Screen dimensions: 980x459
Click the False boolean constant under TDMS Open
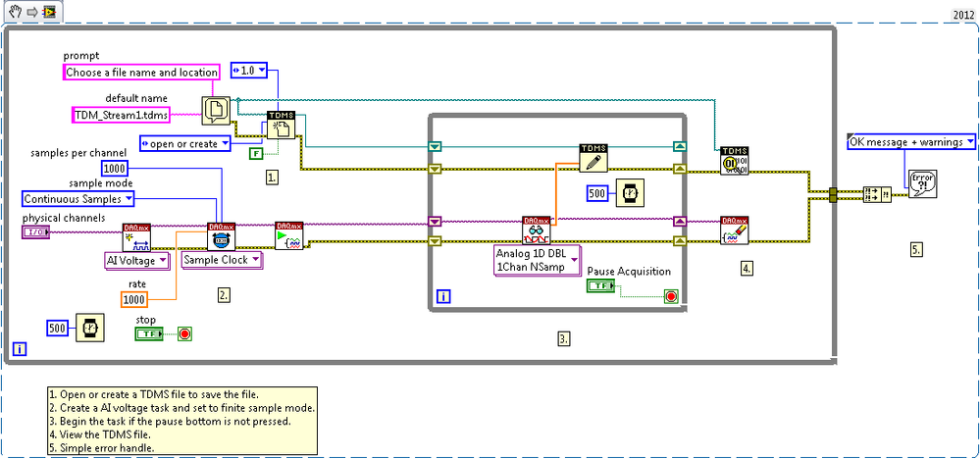[256, 154]
